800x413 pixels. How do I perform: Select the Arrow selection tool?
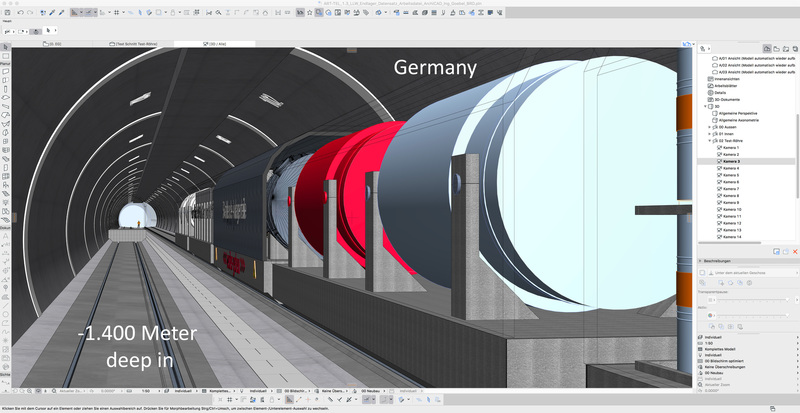pyautogui.click(x=6, y=47)
